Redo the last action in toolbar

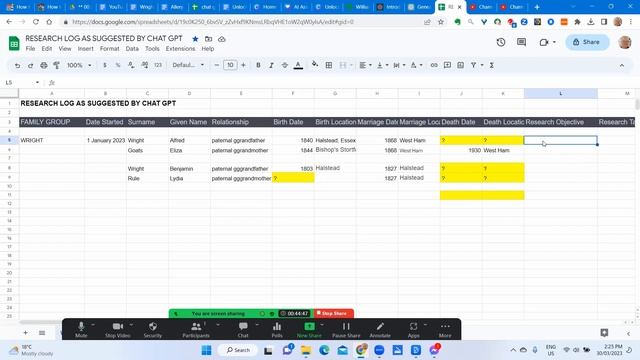pos(31,65)
